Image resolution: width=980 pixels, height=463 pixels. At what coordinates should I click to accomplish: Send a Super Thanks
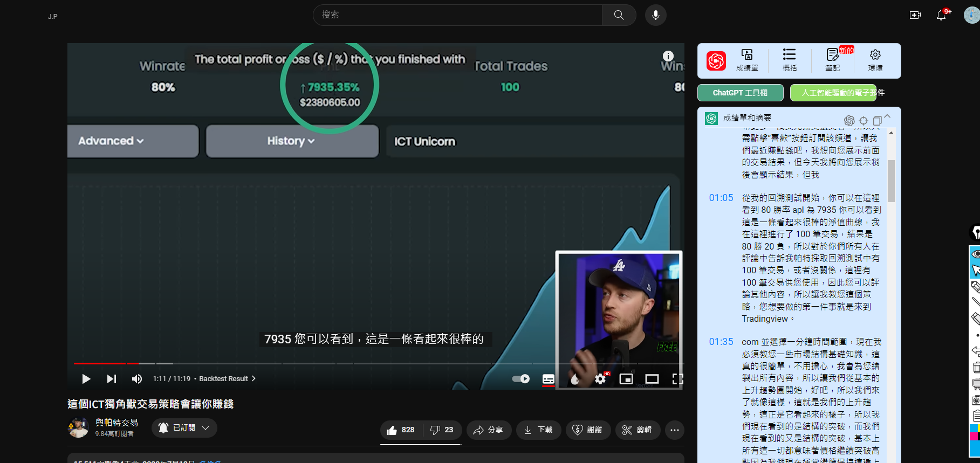coord(588,430)
